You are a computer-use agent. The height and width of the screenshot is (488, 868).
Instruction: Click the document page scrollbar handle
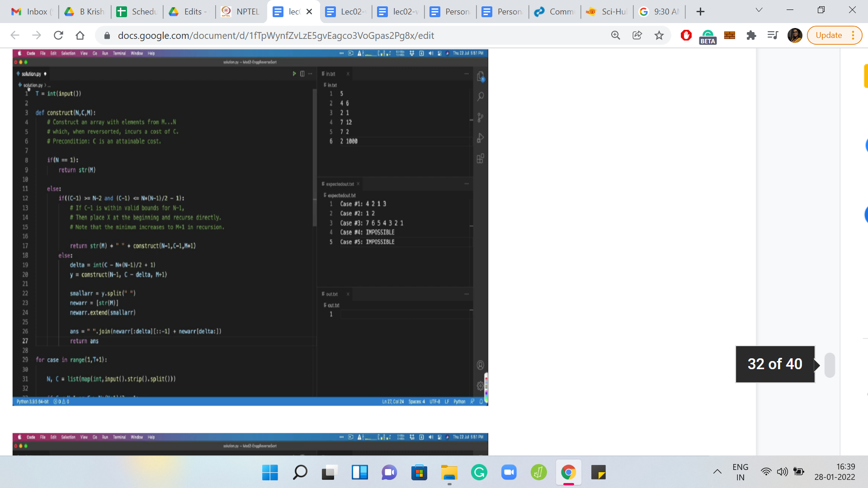[829, 365]
